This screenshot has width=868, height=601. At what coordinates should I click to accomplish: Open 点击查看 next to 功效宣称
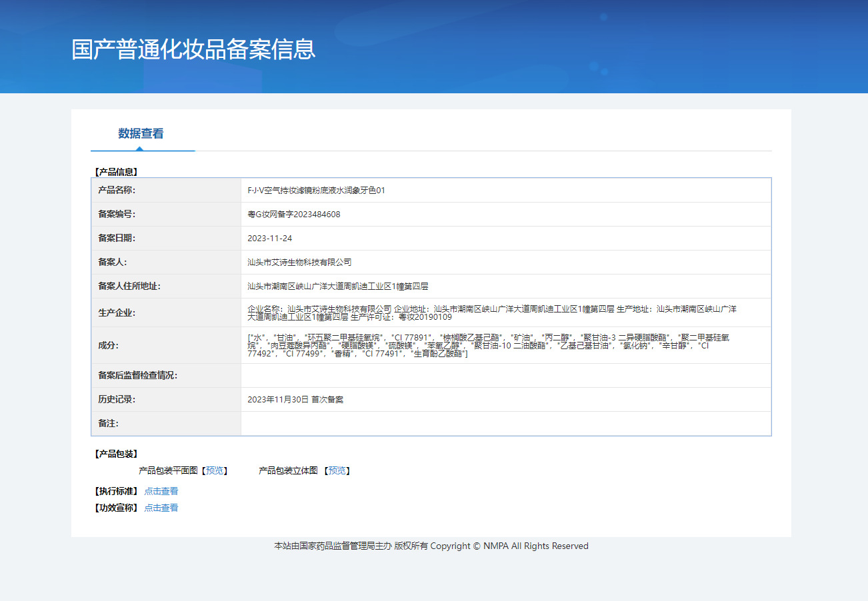(x=161, y=508)
